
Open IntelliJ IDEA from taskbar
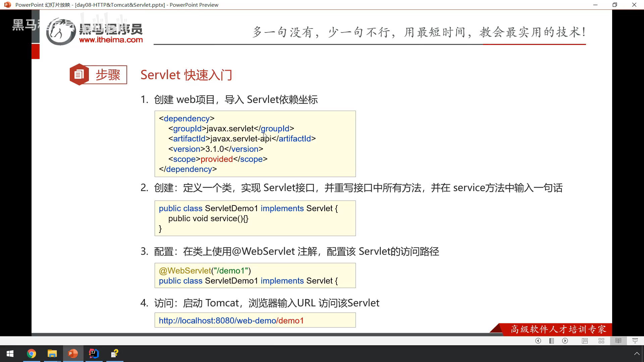[x=94, y=354]
